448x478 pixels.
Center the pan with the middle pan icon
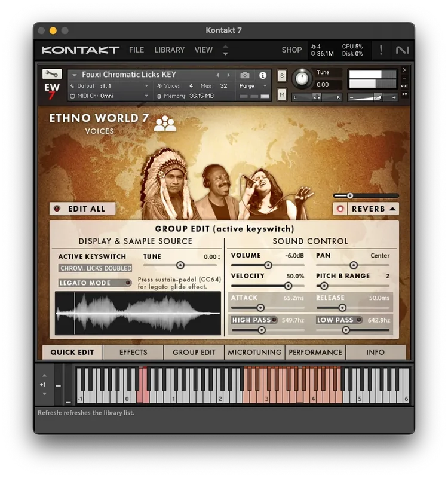[317, 97]
